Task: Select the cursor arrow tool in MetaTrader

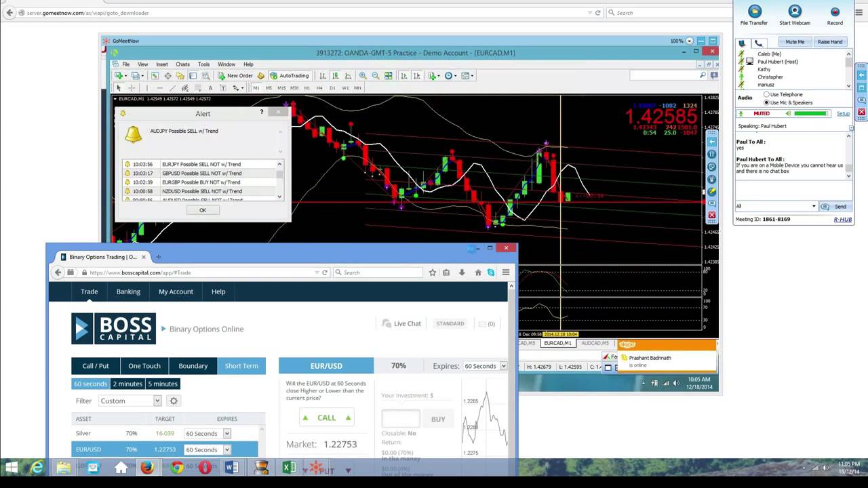Action: [119, 88]
